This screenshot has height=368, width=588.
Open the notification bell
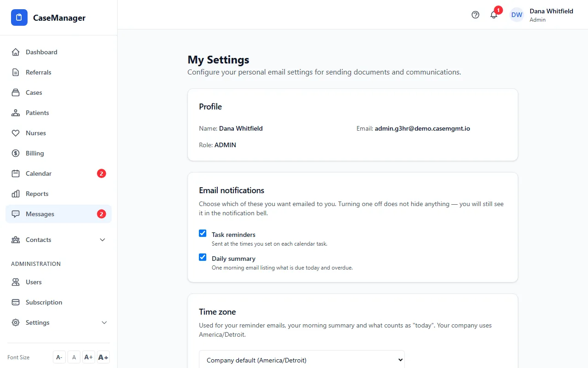tap(494, 15)
